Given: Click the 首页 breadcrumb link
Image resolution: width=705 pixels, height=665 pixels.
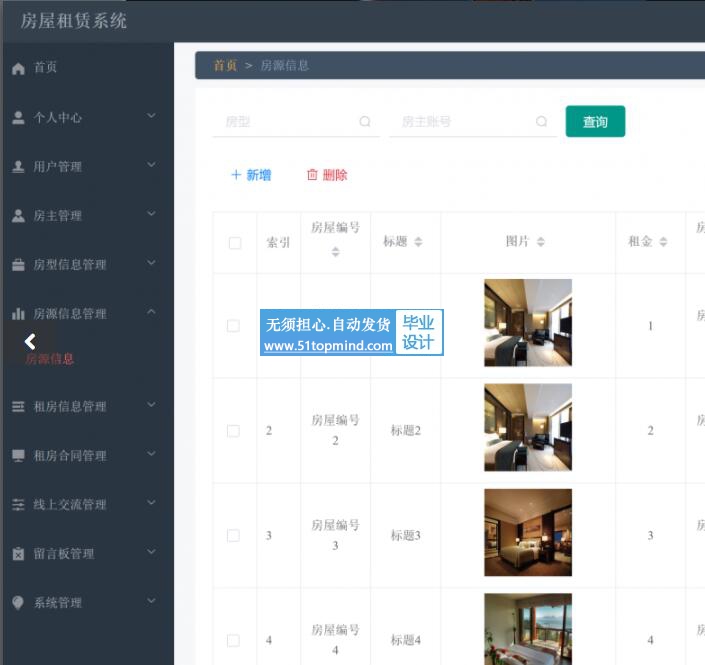Looking at the screenshot, I should tap(225, 66).
